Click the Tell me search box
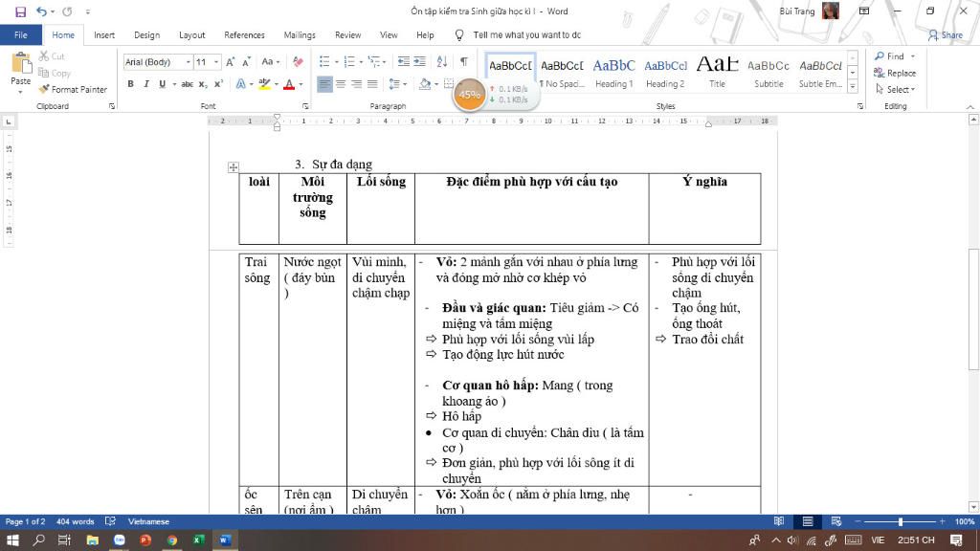The image size is (980, 551). coord(527,35)
